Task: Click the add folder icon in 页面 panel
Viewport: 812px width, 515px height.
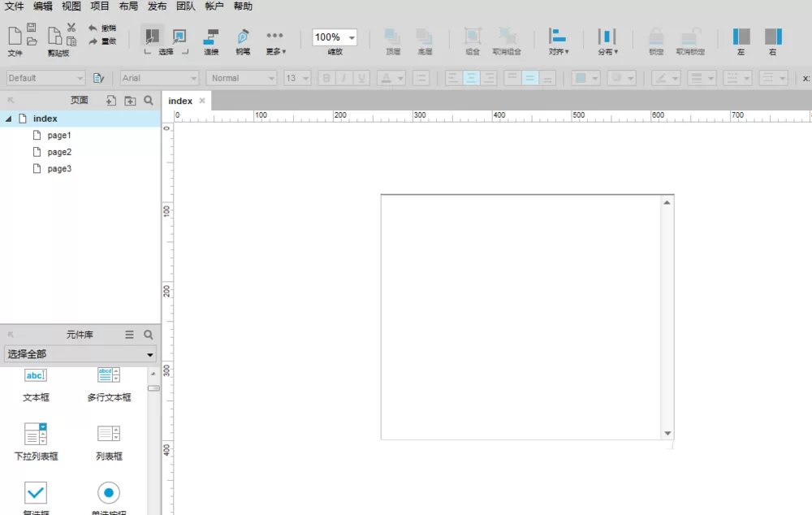Action: pos(130,101)
